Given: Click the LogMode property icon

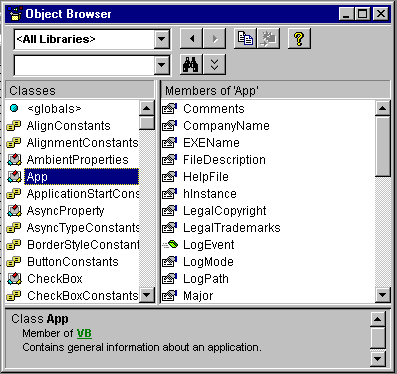Looking at the screenshot, I should click(x=169, y=262).
